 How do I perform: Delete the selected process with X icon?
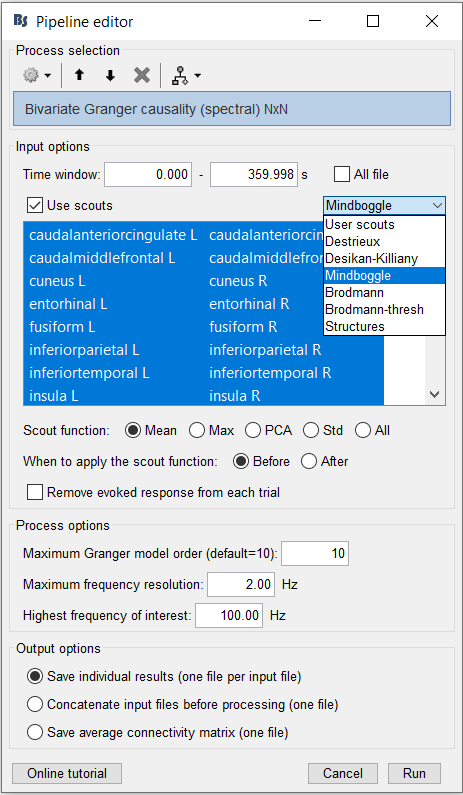pyautogui.click(x=142, y=76)
